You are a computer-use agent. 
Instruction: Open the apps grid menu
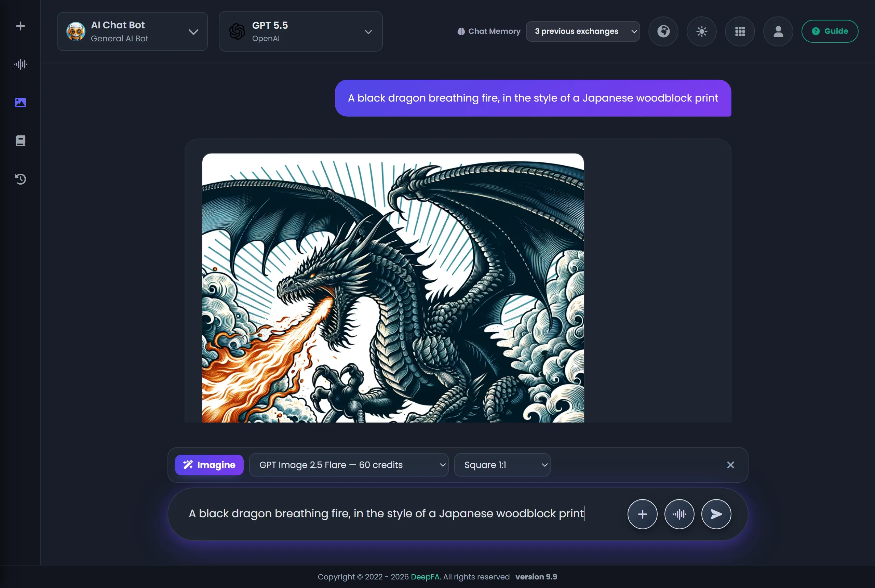pyautogui.click(x=740, y=31)
